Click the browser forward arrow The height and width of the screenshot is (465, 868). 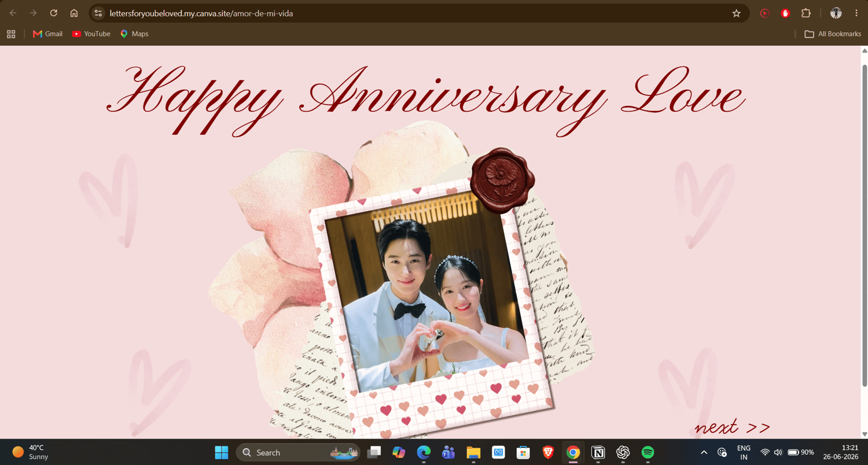33,13
